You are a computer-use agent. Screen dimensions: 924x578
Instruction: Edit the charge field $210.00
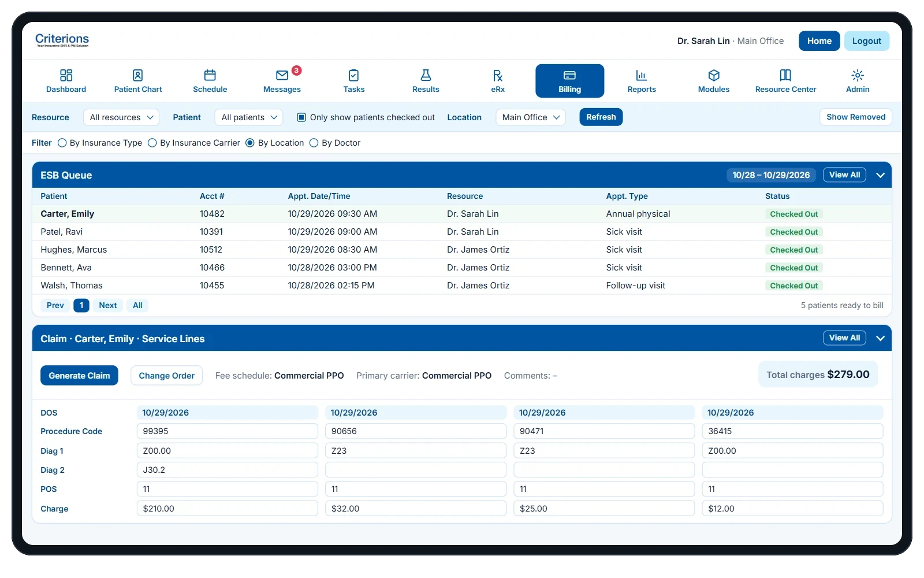pyautogui.click(x=227, y=509)
